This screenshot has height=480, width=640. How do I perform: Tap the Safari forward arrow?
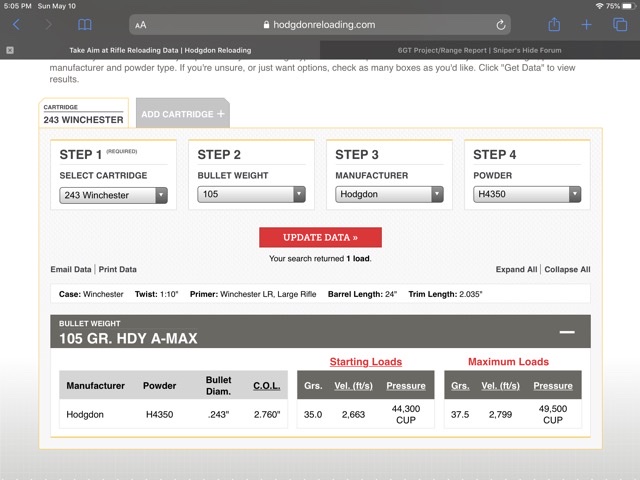pyautogui.click(x=49, y=24)
